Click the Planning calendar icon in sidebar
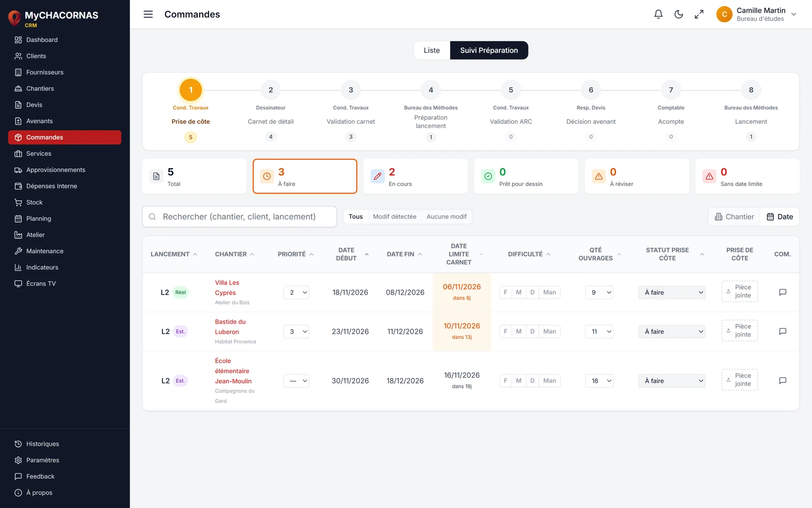This screenshot has height=508, width=812. click(x=18, y=218)
